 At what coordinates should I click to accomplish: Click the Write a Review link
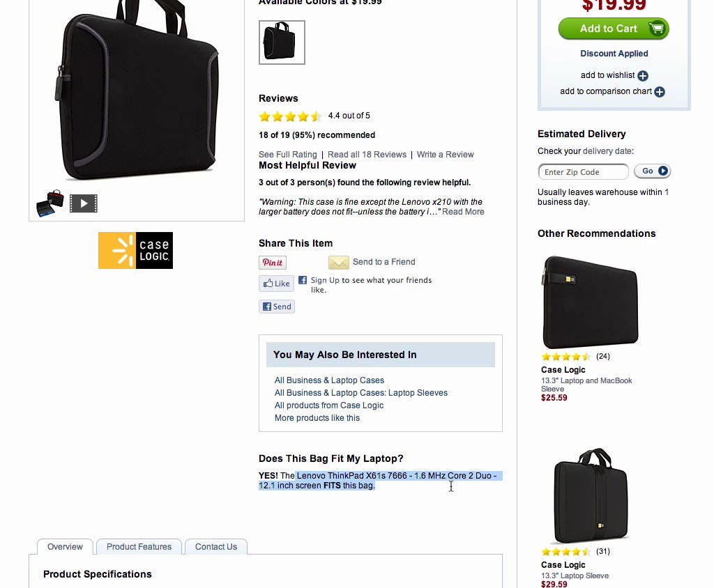445,155
